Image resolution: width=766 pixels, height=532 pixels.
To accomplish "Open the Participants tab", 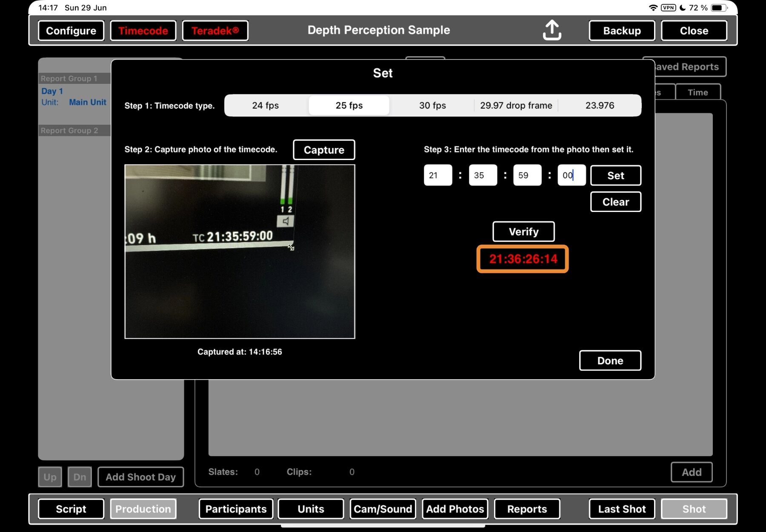I will [x=236, y=509].
